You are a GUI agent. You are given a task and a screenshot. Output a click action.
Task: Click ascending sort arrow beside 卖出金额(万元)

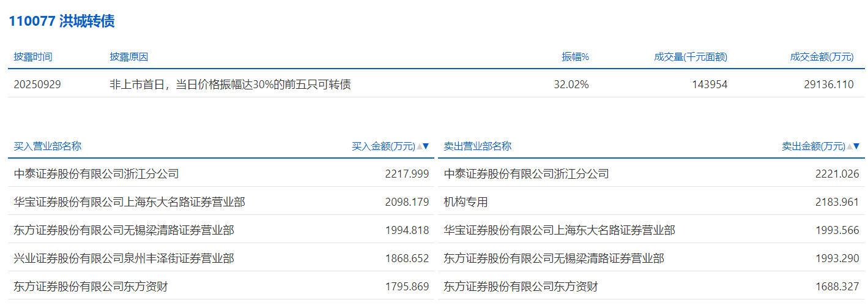(850, 146)
